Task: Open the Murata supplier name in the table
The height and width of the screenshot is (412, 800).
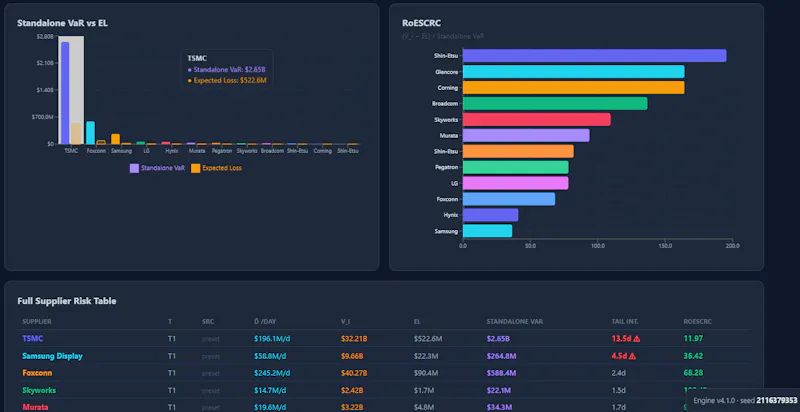Action: (x=35, y=407)
